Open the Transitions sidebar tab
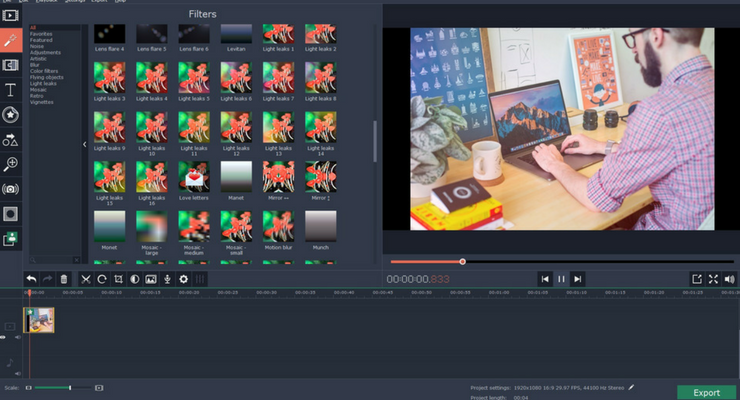 pos(10,65)
